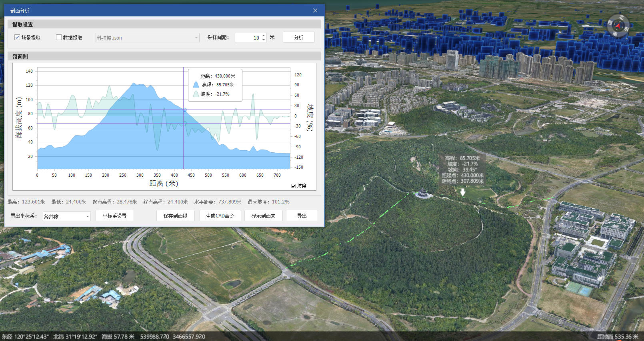Click the elevation point marker on the profile curve
The width and height of the screenshot is (644, 341).
tap(184, 110)
